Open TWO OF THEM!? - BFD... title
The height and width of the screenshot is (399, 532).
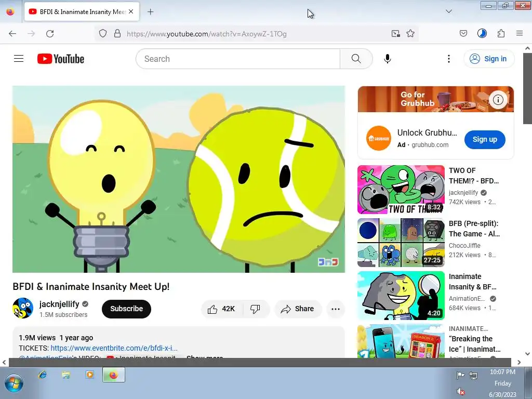[474, 176]
